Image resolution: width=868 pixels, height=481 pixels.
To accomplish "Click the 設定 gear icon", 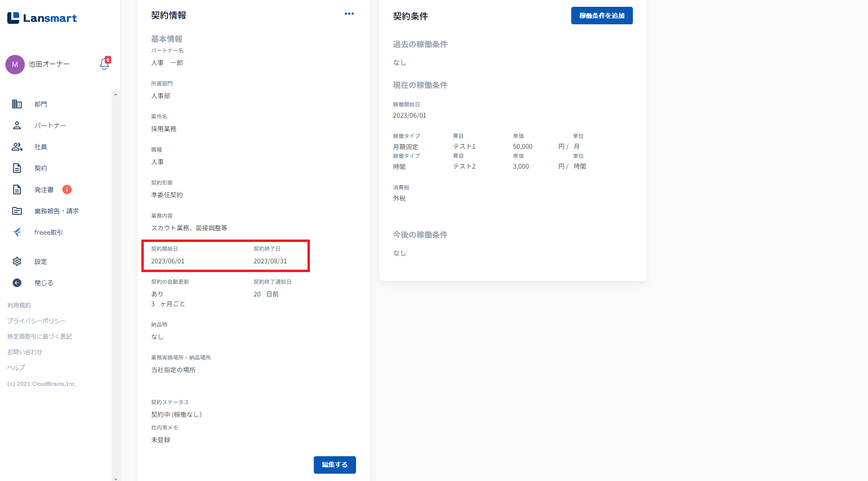I will coord(17,261).
